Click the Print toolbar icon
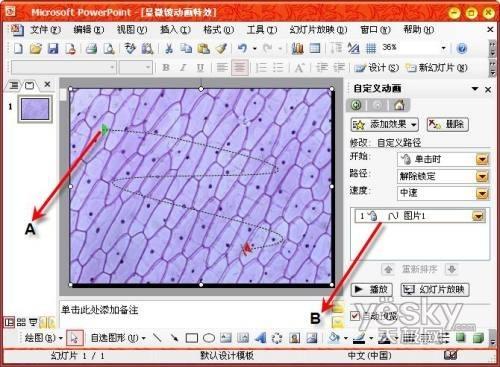 click(x=91, y=49)
